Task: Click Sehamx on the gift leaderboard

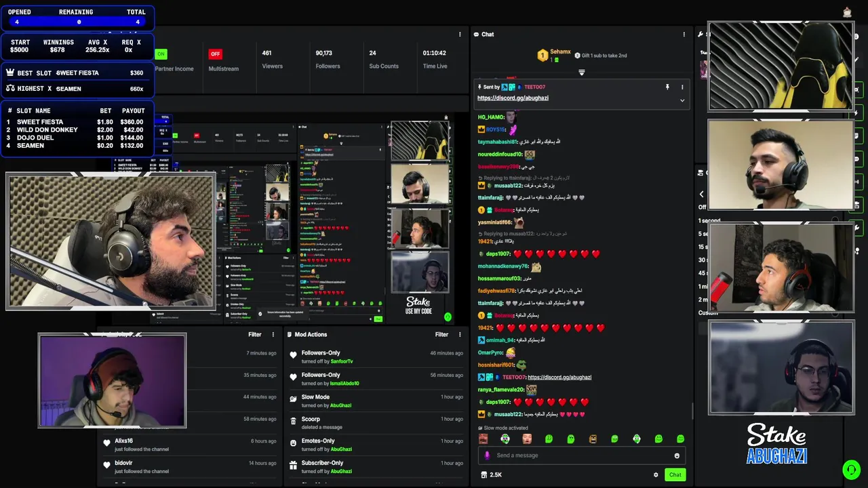Action: point(560,52)
